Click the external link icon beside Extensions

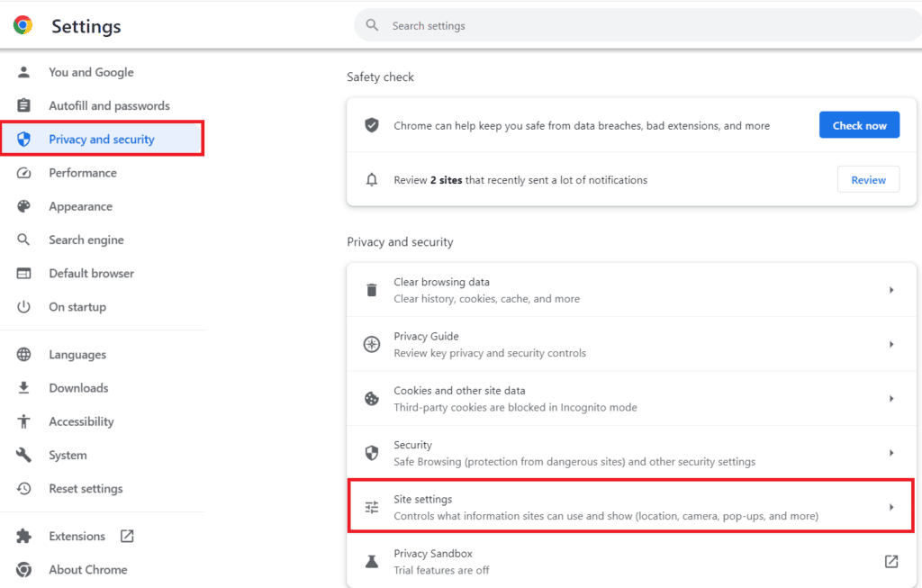[127, 537]
